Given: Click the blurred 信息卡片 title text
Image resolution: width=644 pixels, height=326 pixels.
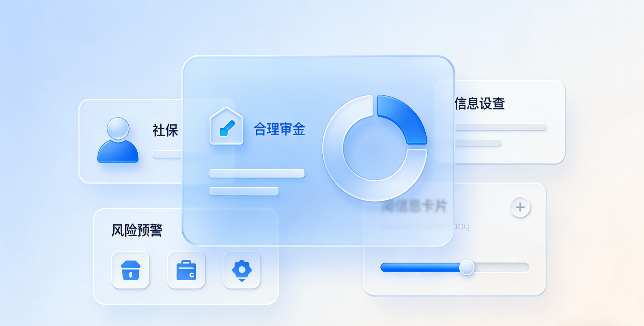Looking at the screenshot, I should pos(414,206).
